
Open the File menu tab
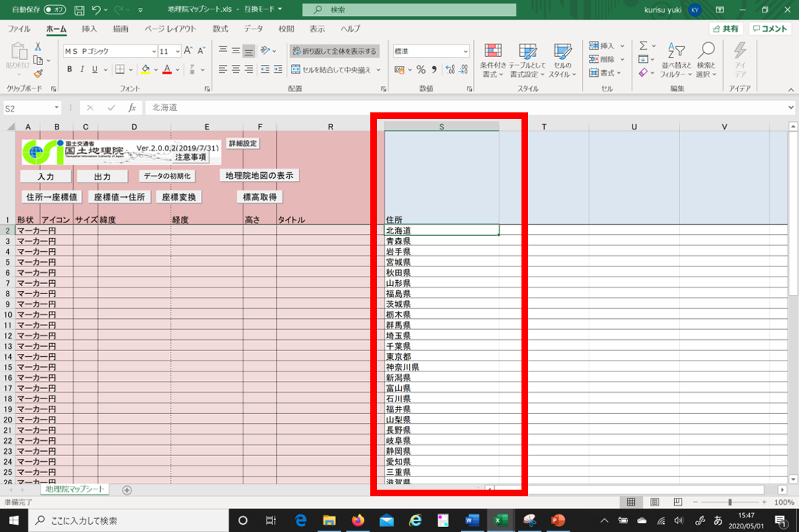click(19, 29)
